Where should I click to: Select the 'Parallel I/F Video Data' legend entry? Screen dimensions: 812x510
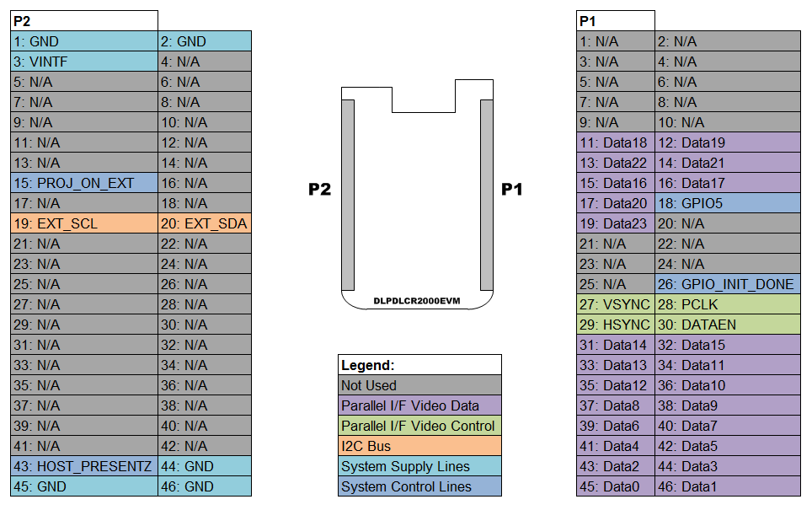click(x=419, y=405)
